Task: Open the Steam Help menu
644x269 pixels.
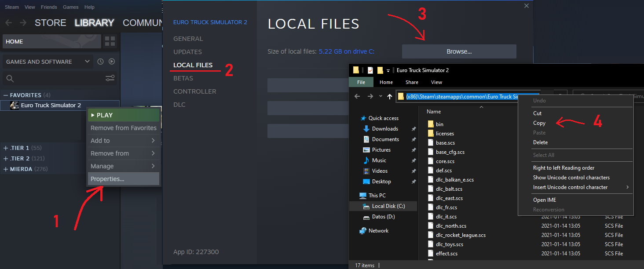Action: pyautogui.click(x=89, y=7)
